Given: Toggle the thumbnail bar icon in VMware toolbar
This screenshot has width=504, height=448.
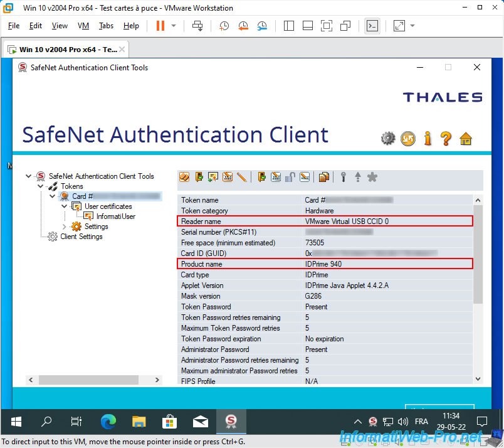Looking at the screenshot, I should [308, 26].
